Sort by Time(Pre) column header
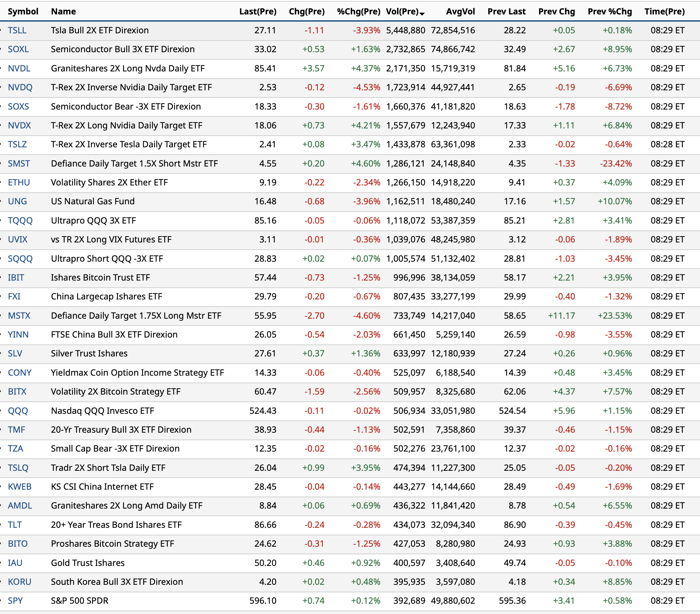700x614 pixels. tap(664, 11)
